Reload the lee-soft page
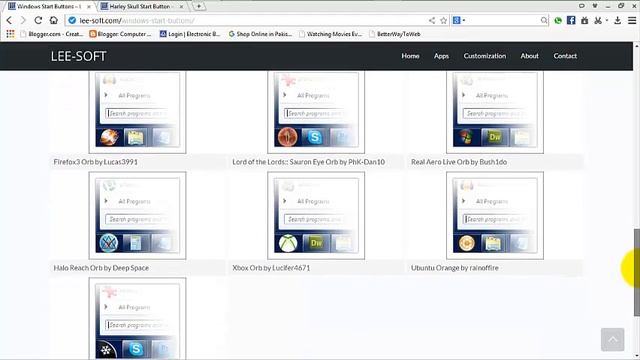Viewport: 640px width, 360px height. pyautogui.click(x=38, y=20)
